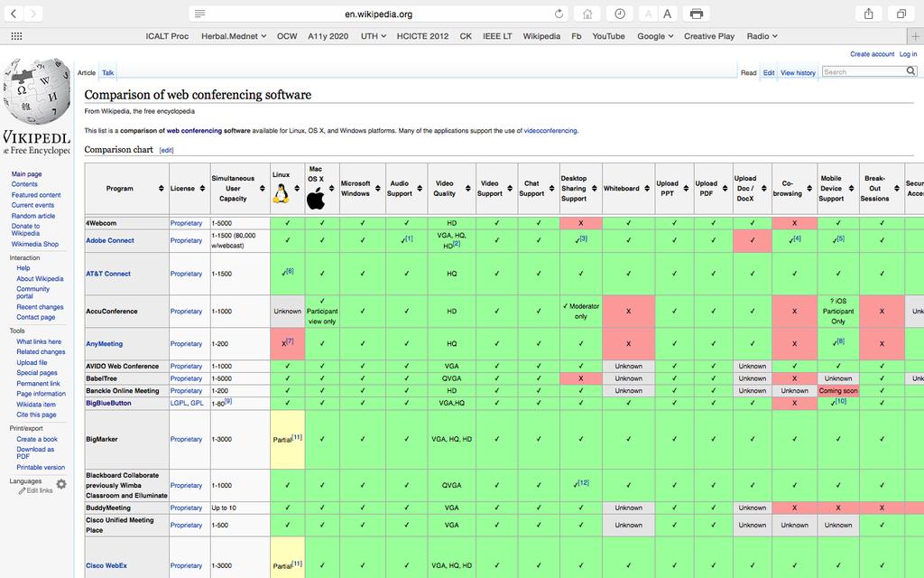The width and height of the screenshot is (924, 578).
Task: Go back with Safari's back arrow
Action: point(14,14)
